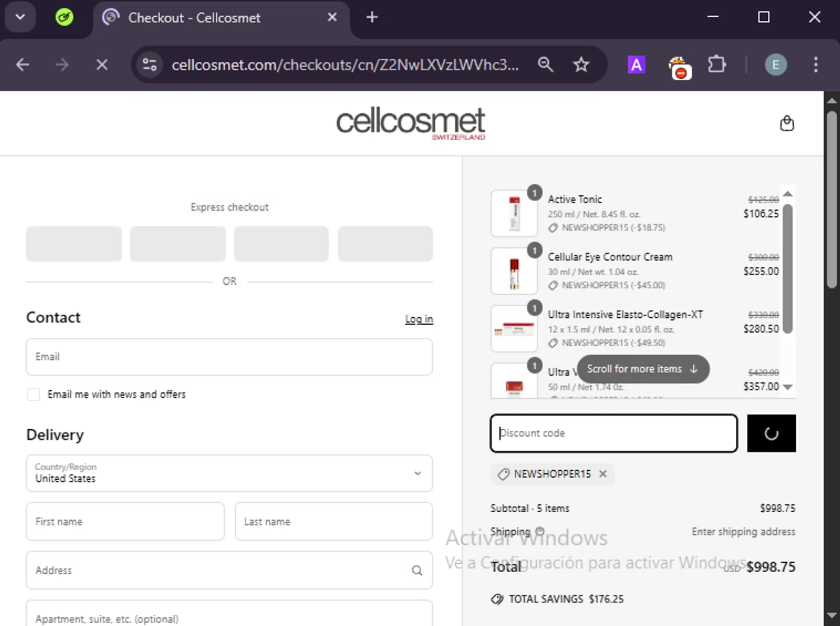Click the Subtotal - 5 items text
Viewport: 840px width, 626px height.
[530, 508]
